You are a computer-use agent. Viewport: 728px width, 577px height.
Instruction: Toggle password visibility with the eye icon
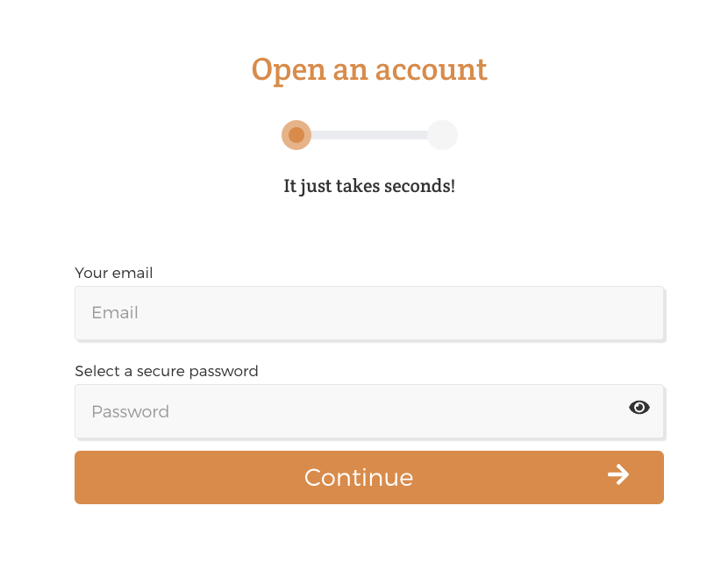click(x=639, y=408)
